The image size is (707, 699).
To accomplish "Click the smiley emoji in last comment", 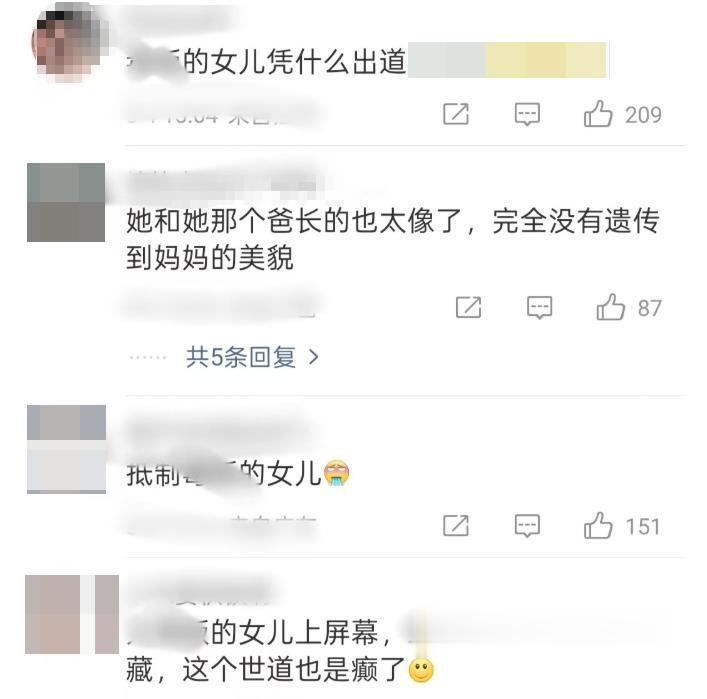I will (421, 670).
